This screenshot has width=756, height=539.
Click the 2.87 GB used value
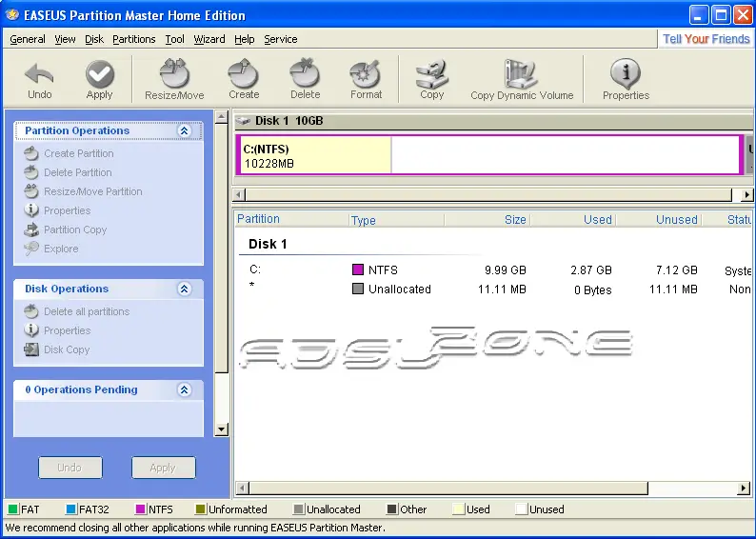[590, 270]
